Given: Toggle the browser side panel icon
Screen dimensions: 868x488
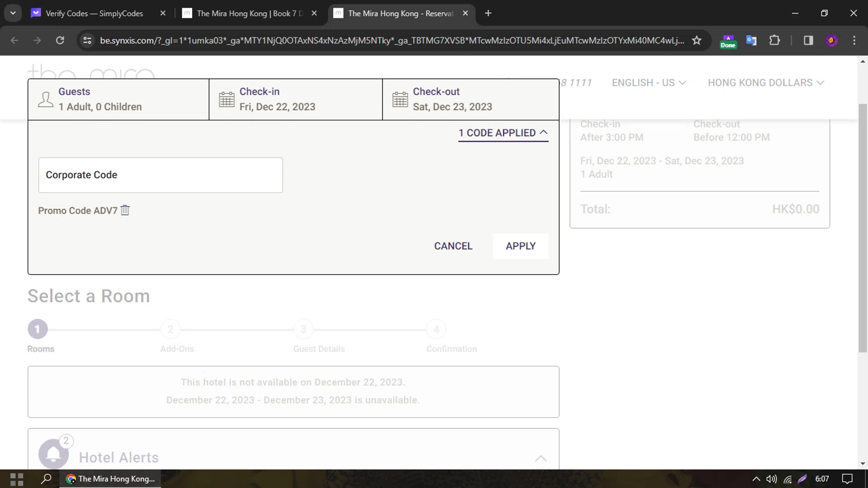Looking at the screenshot, I should [808, 40].
